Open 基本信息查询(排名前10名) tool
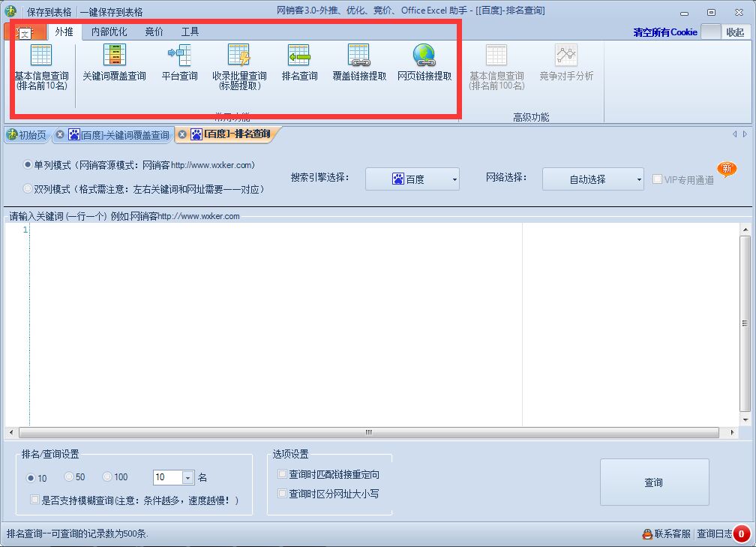Image resolution: width=756 pixels, height=547 pixels. coord(41,67)
